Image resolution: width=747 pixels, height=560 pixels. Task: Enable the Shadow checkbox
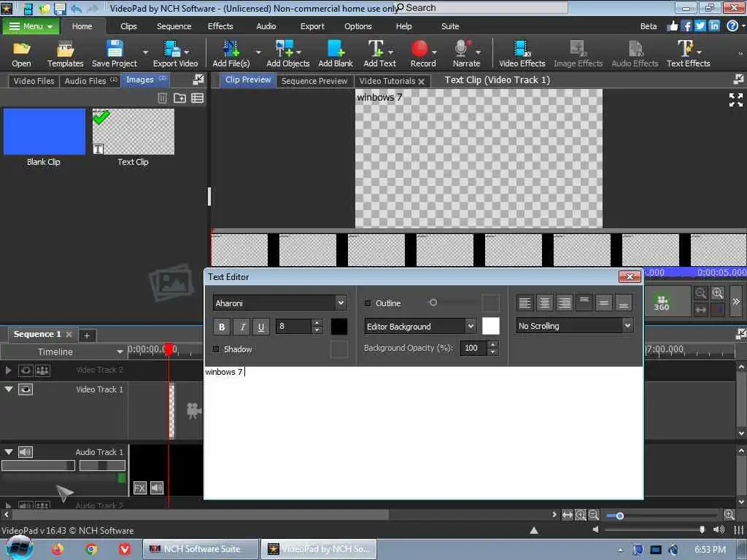tap(216, 349)
